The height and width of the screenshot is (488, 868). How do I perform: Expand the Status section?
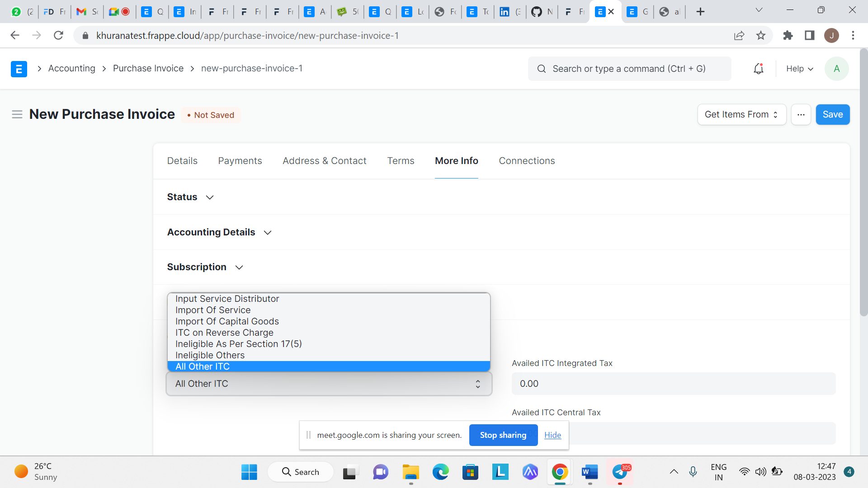(x=190, y=197)
